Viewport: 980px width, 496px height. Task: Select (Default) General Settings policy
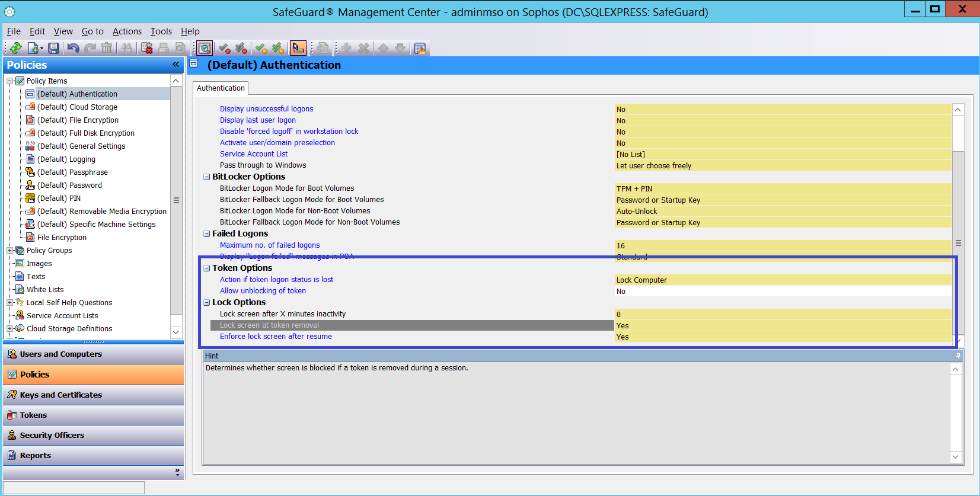(81, 146)
